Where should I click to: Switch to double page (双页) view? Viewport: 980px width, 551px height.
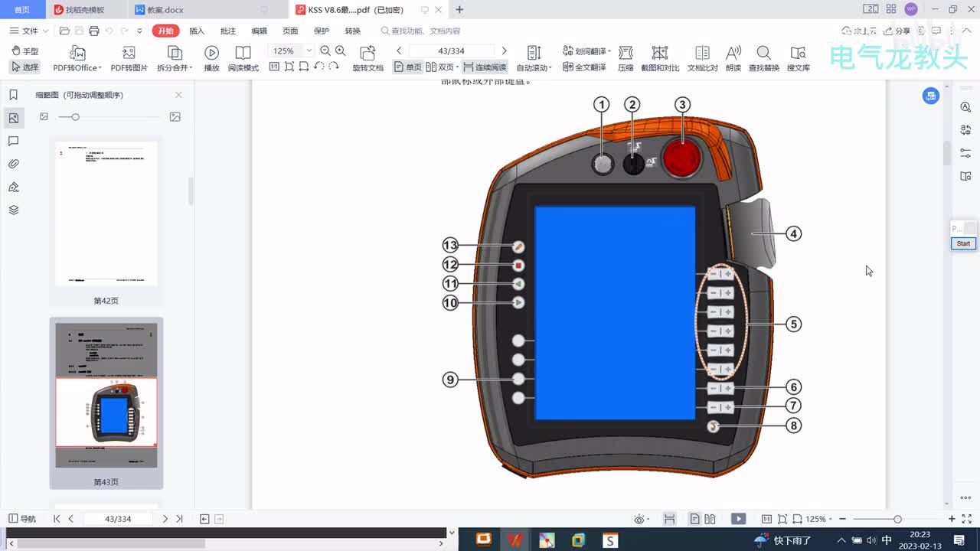click(x=441, y=67)
